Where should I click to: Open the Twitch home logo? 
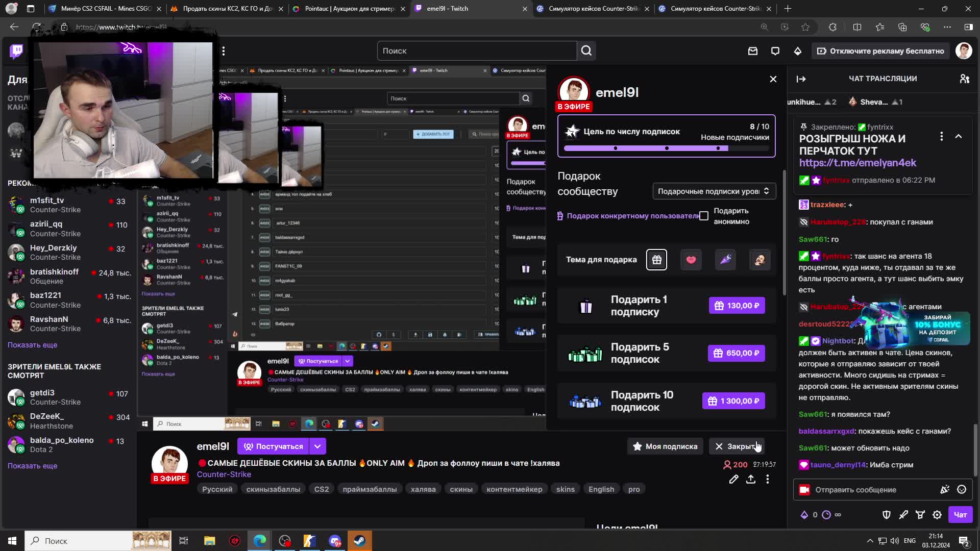pos(16,51)
